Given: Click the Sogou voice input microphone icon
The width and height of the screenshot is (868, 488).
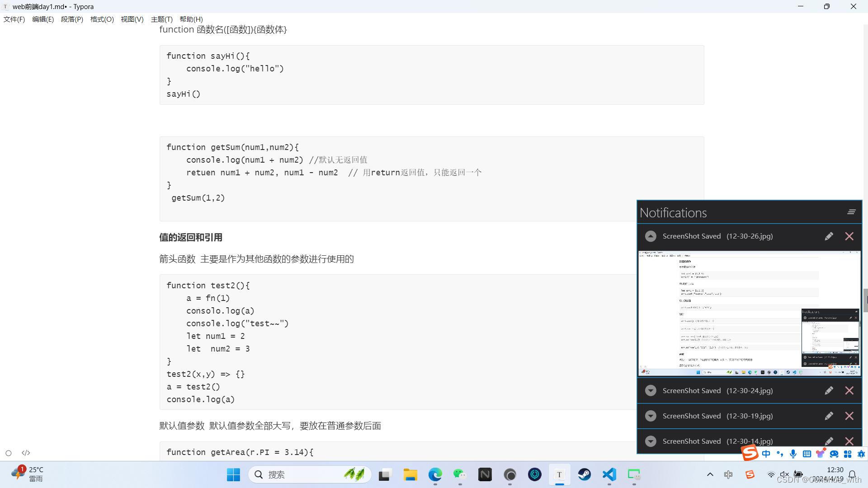Looking at the screenshot, I should (x=793, y=454).
